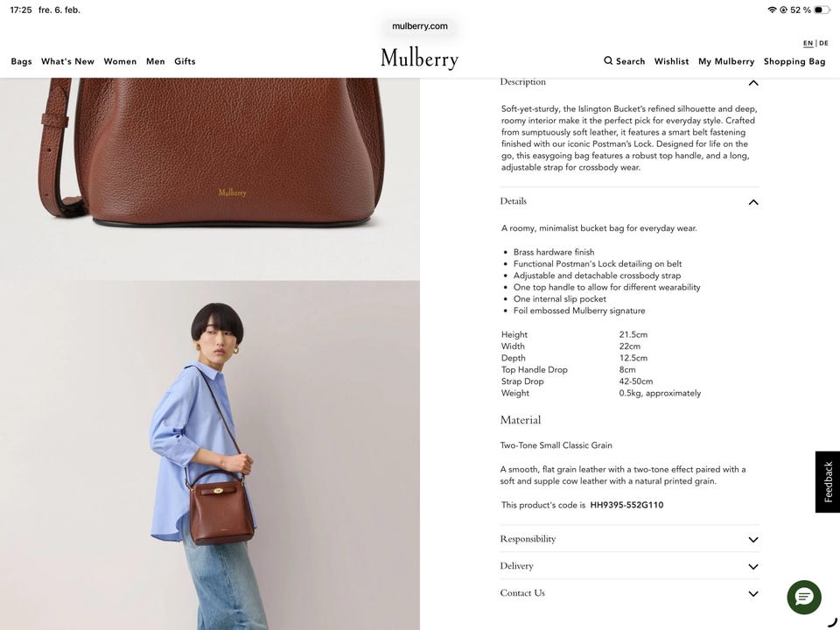Expand the Responsibility section
Viewport: 840px width, 630px height.
tap(629, 539)
